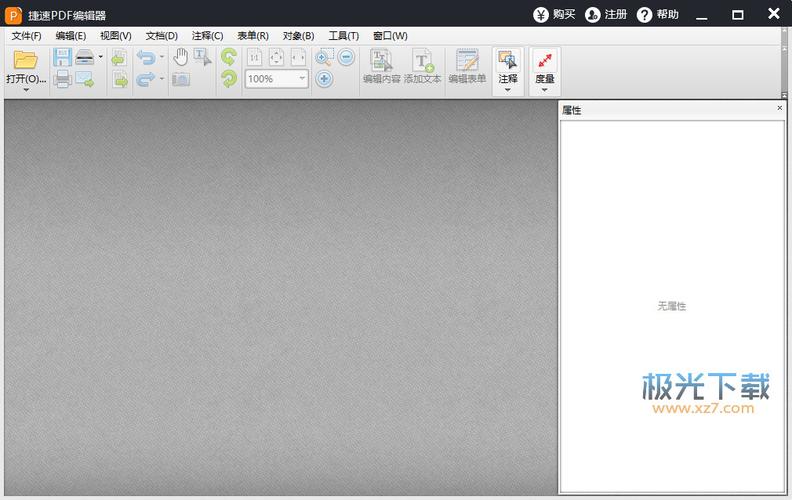The height and width of the screenshot is (500, 792).
Task: Click the 属性 panel title
Action: point(572,110)
